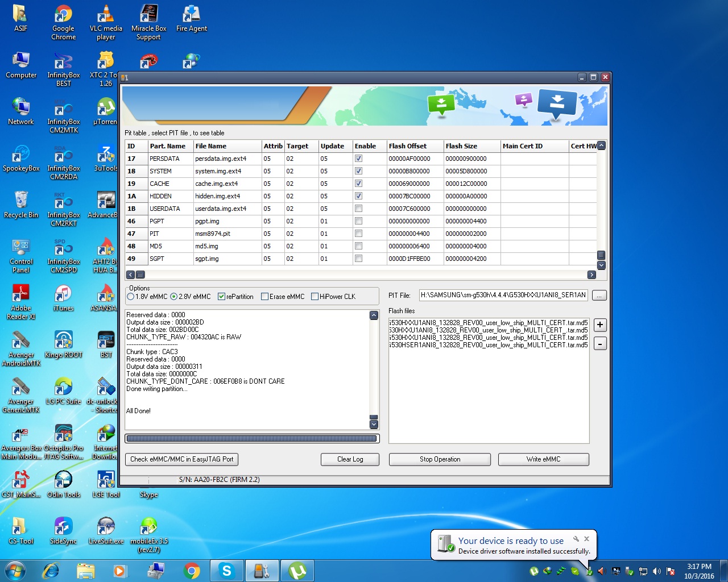Open Fire Agent desktop shortcut
The width and height of the screenshot is (728, 582).
(x=191, y=19)
